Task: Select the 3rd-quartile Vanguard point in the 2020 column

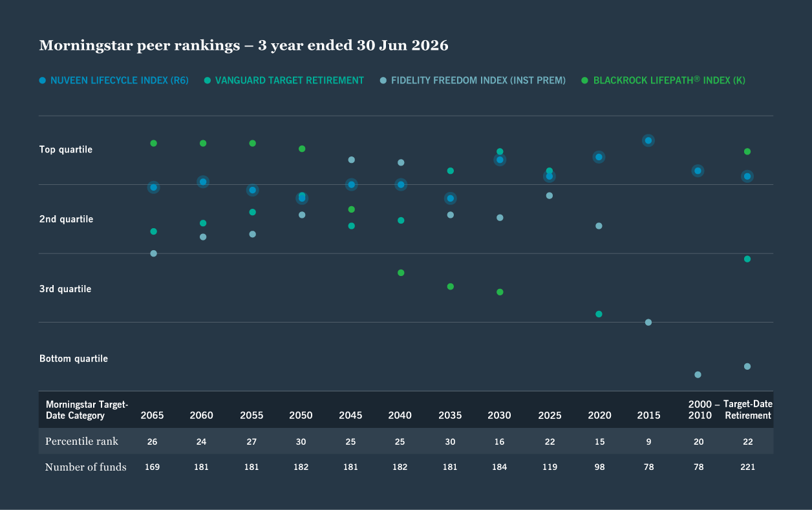Action: (x=599, y=314)
